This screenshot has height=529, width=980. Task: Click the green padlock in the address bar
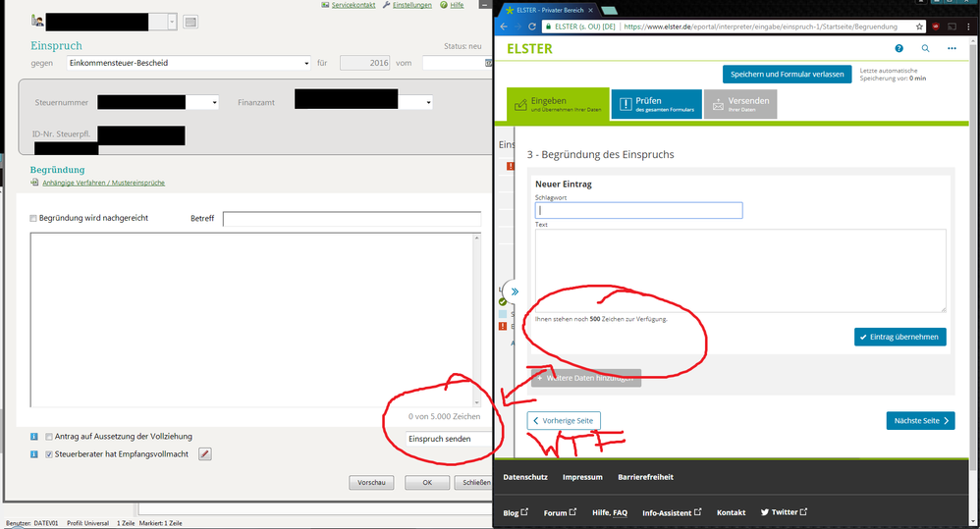[548, 26]
